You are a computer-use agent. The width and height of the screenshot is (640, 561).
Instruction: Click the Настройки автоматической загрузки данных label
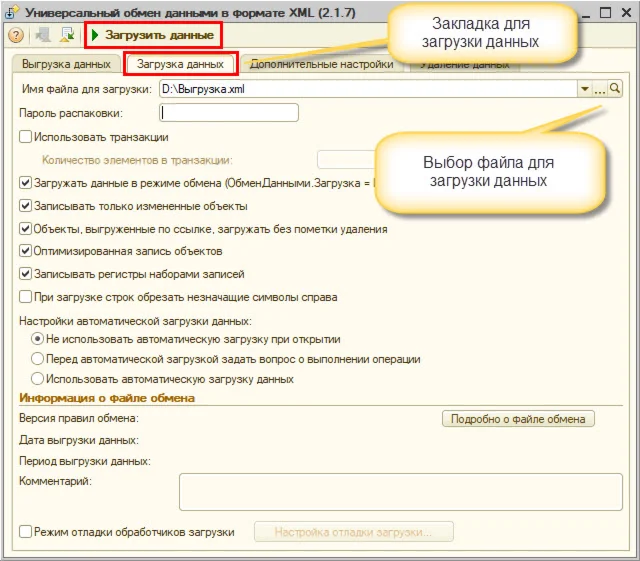click(136, 321)
